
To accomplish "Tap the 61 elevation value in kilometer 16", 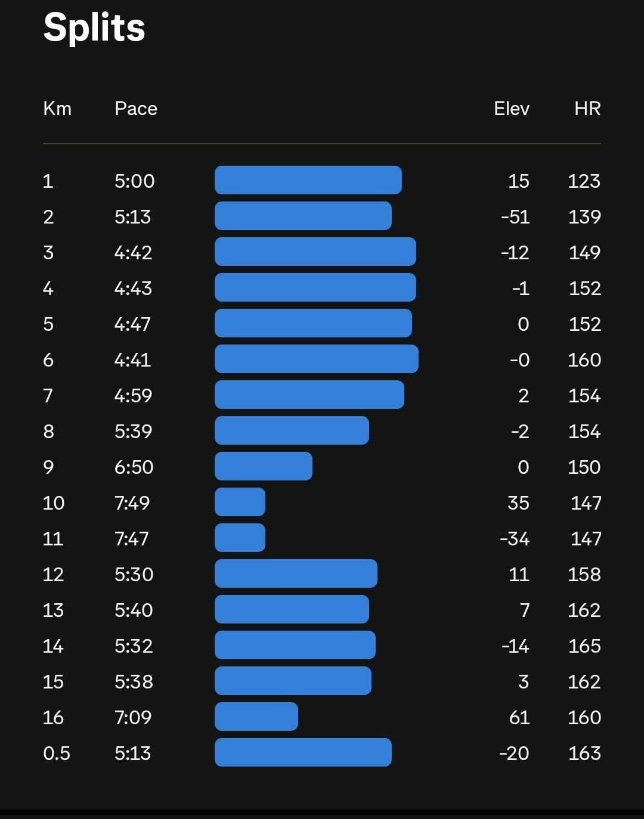I will [519, 718].
